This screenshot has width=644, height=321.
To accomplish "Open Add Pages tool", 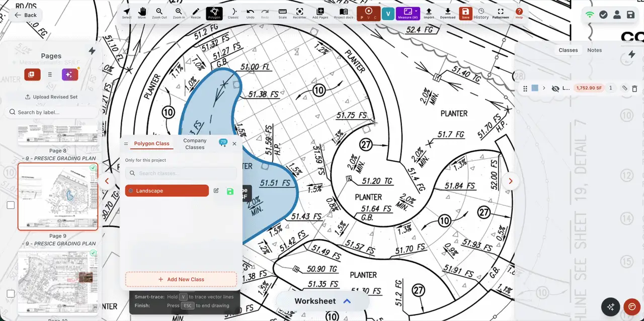I will pyautogui.click(x=320, y=14).
